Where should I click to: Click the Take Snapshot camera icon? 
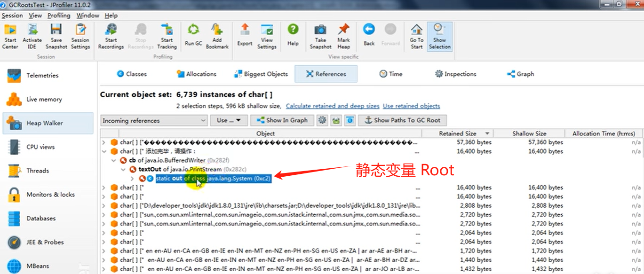tap(320, 37)
